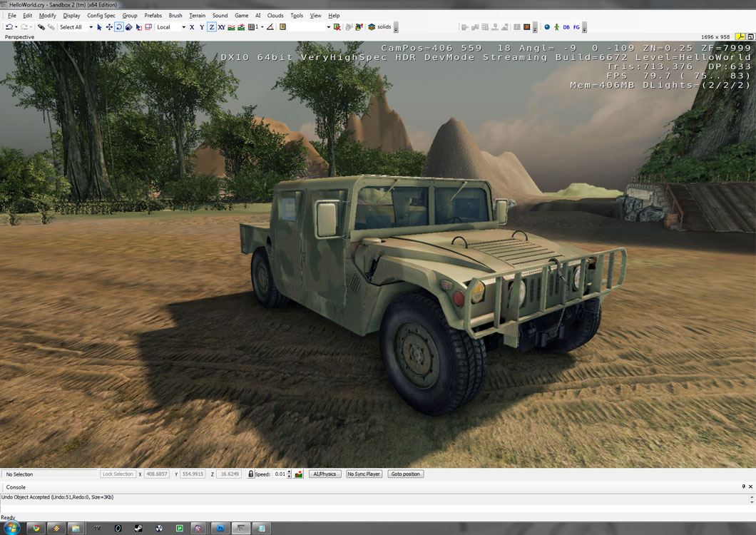Viewport: 756px width, 535px height.
Task: Click the Goto position button
Action: click(406, 474)
